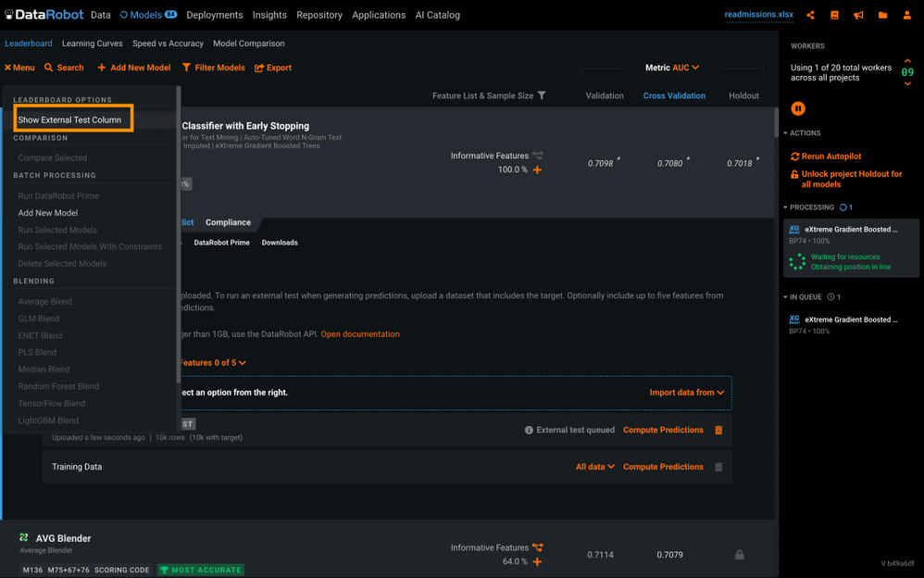Viewport: 924px width, 578px height.
Task: Choose Add New Model in the menu
Action: tap(48, 213)
